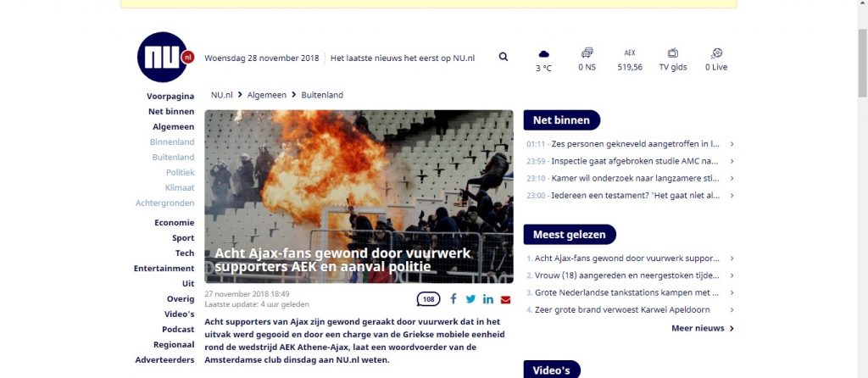
Task: Share the article on Facebook
Action: pos(453,299)
